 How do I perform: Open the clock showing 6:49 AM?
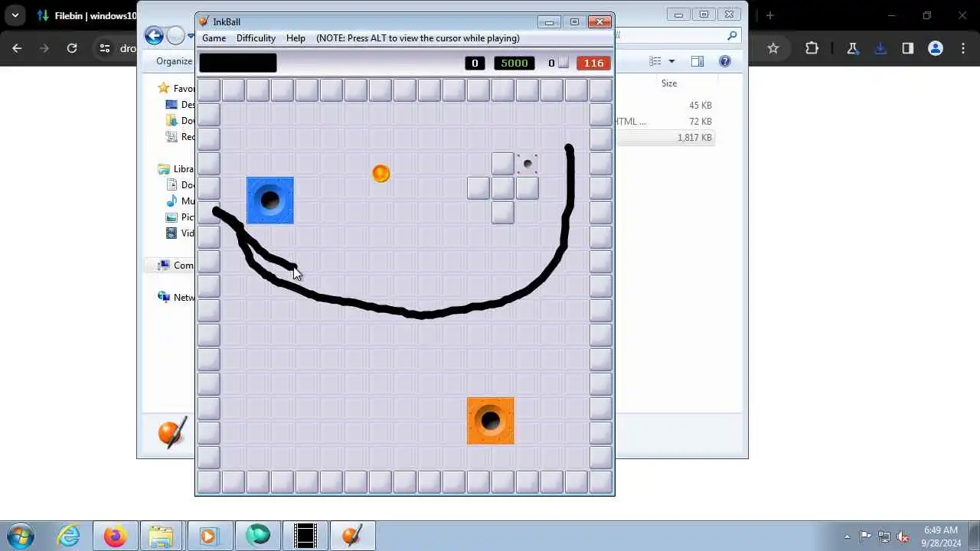click(941, 536)
